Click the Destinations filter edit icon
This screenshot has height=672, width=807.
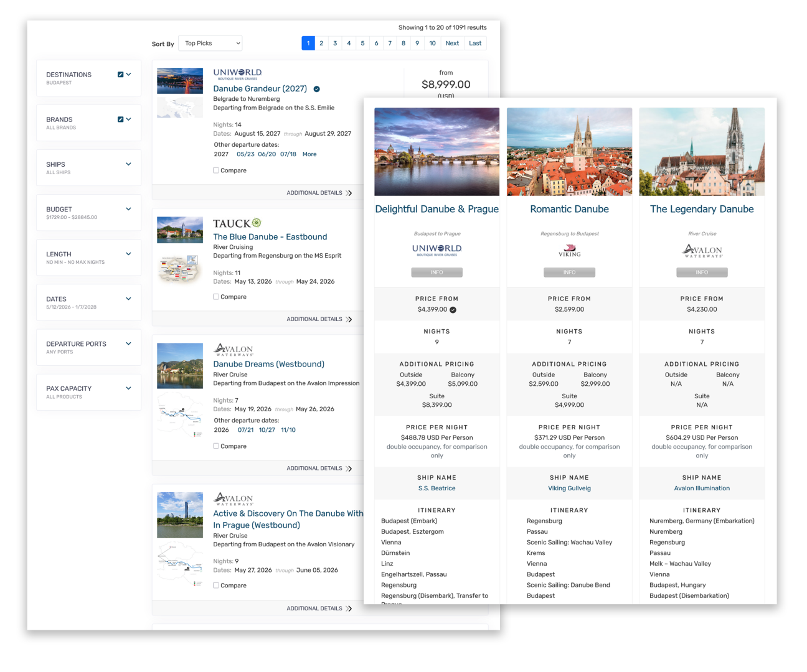[x=121, y=75]
